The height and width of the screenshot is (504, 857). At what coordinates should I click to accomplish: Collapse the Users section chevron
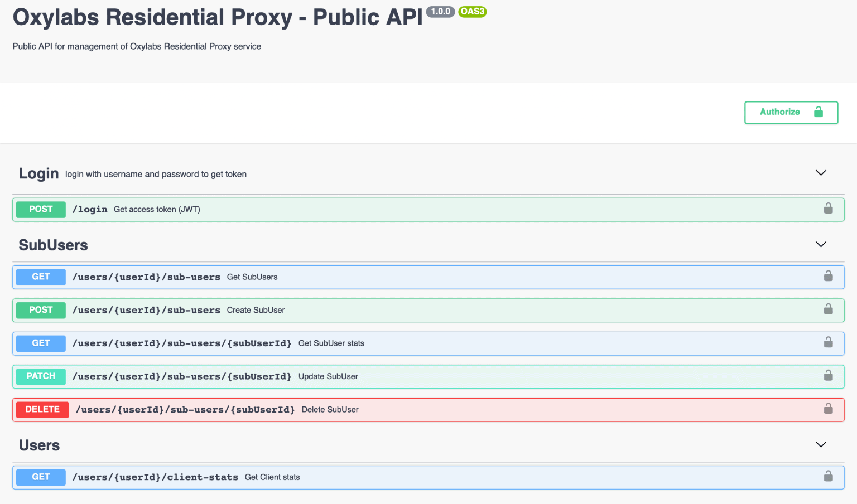pyautogui.click(x=820, y=445)
